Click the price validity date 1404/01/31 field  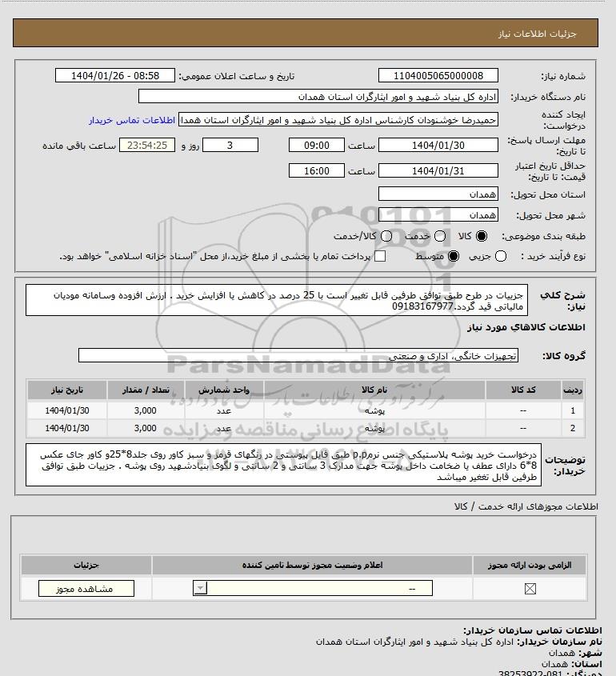438,170
